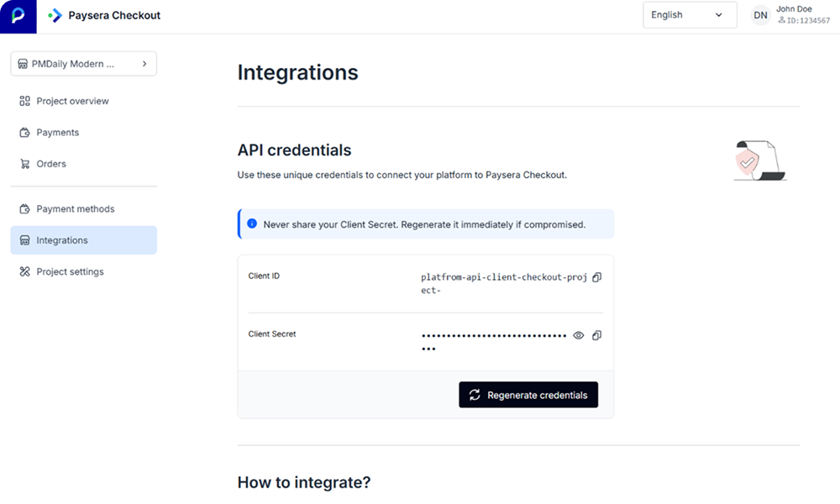Select the Integrations sidebar item
Viewport: 840px width, 504px height.
click(x=83, y=240)
